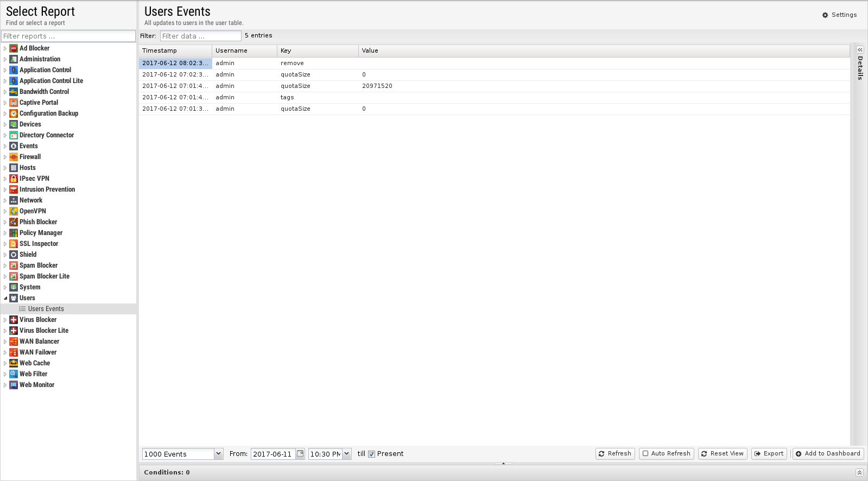Focus the Filter data input field
The image size is (868, 481).
pos(200,36)
